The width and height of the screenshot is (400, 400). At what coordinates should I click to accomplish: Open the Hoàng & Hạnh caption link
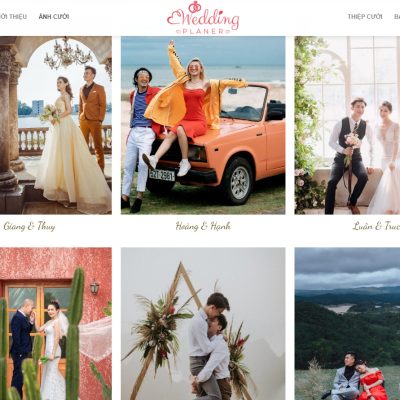click(x=203, y=226)
